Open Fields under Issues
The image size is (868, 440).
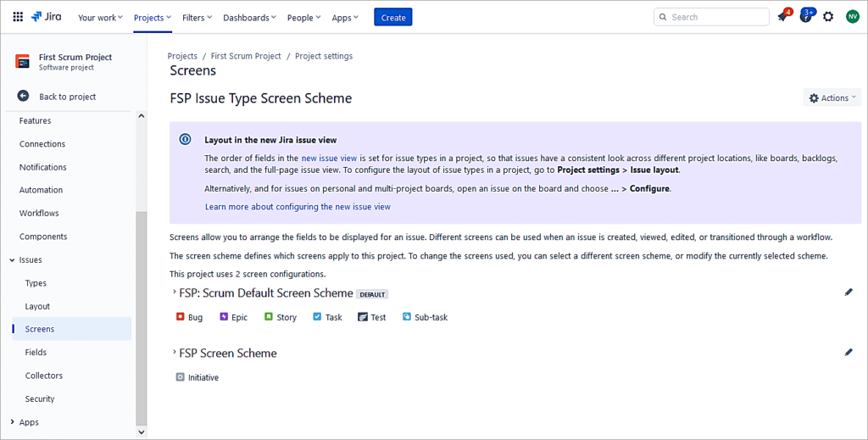36,352
